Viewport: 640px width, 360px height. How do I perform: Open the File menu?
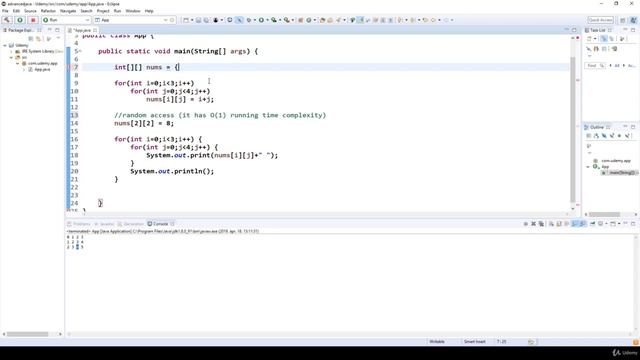pyautogui.click(x=5, y=11)
